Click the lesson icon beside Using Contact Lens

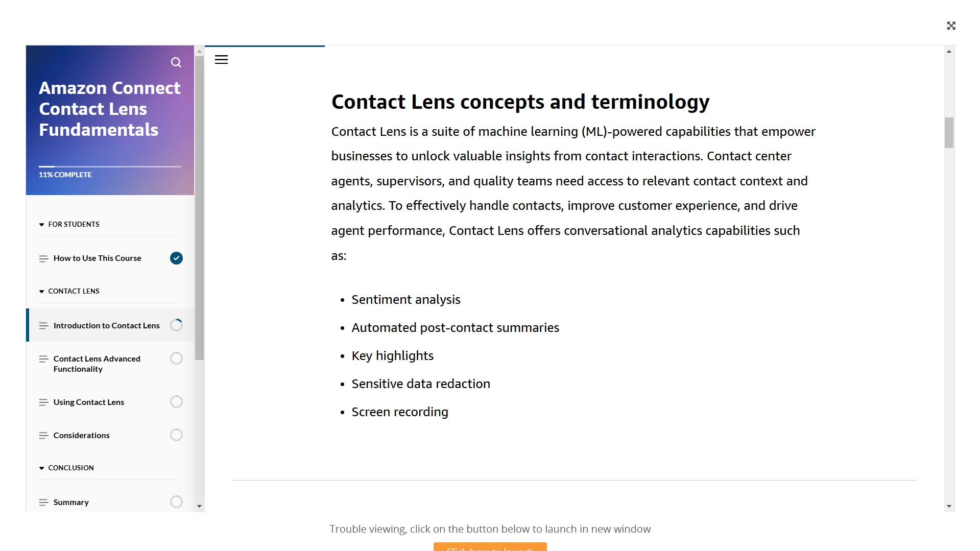point(43,402)
